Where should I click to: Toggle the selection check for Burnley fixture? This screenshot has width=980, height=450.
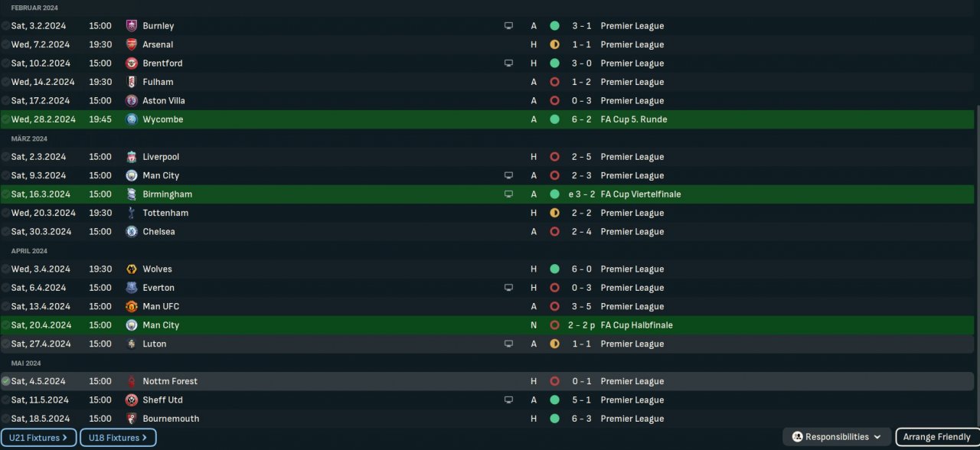pos(5,26)
